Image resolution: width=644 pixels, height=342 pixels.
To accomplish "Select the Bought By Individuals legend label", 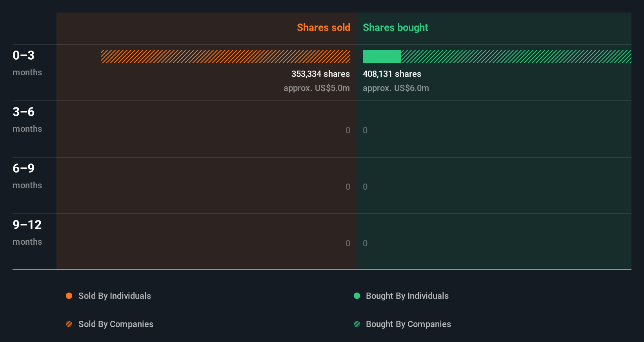I will [407, 296].
